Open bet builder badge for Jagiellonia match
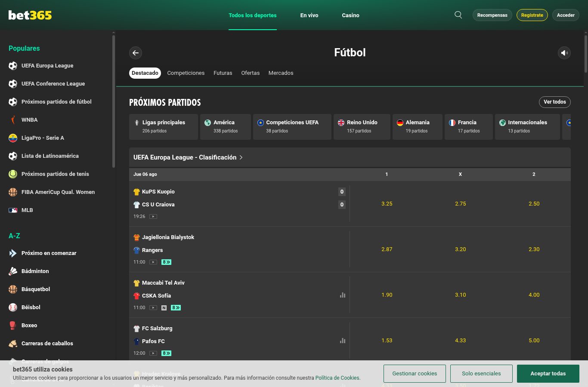This screenshot has width=588, height=387. tap(166, 262)
